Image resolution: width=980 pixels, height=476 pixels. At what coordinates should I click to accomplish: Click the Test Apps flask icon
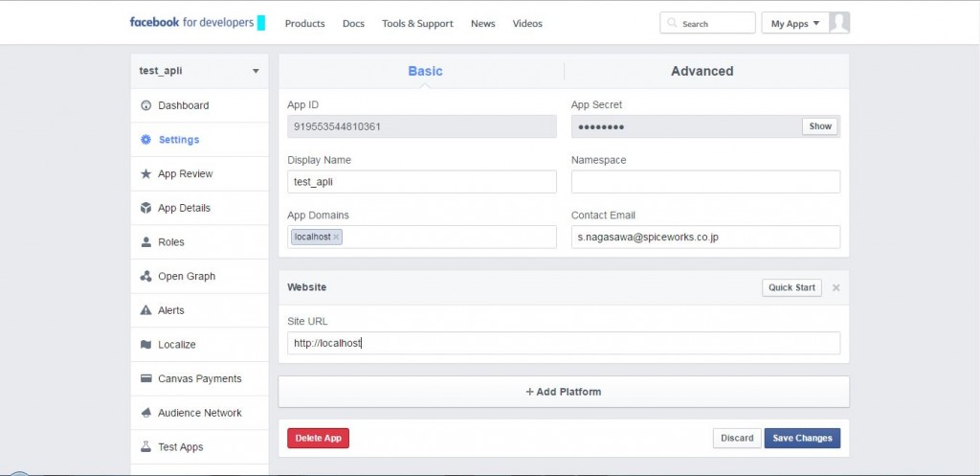pos(146,446)
